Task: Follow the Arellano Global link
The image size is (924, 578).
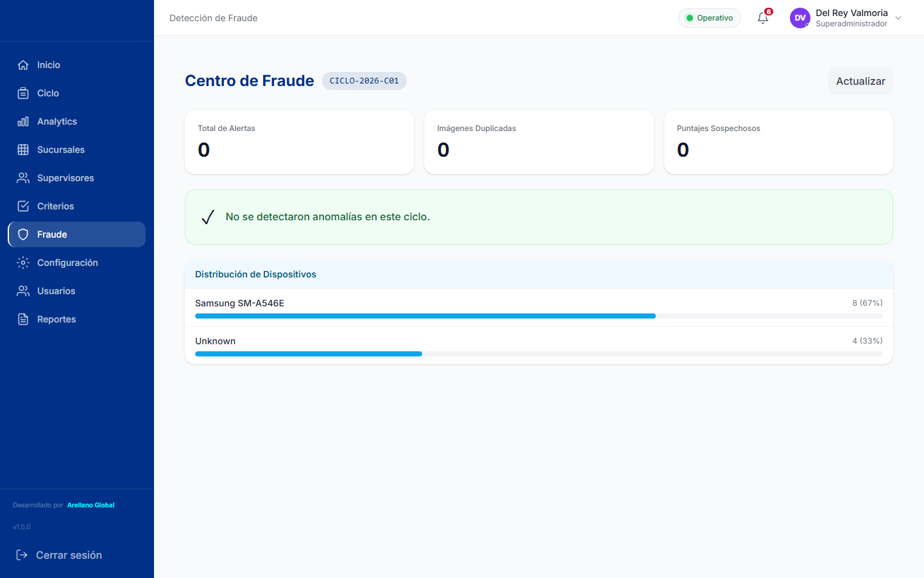Action: click(90, 505)
